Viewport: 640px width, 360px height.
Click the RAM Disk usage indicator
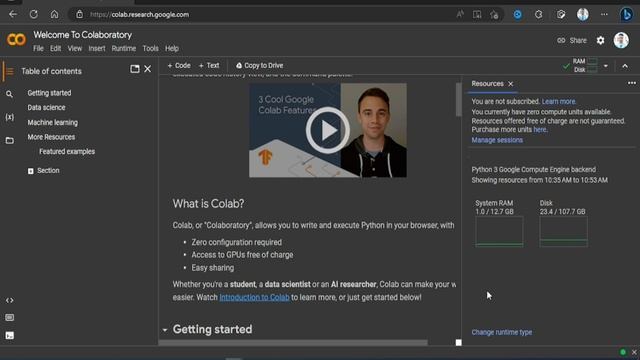click(x=585, y=65)
